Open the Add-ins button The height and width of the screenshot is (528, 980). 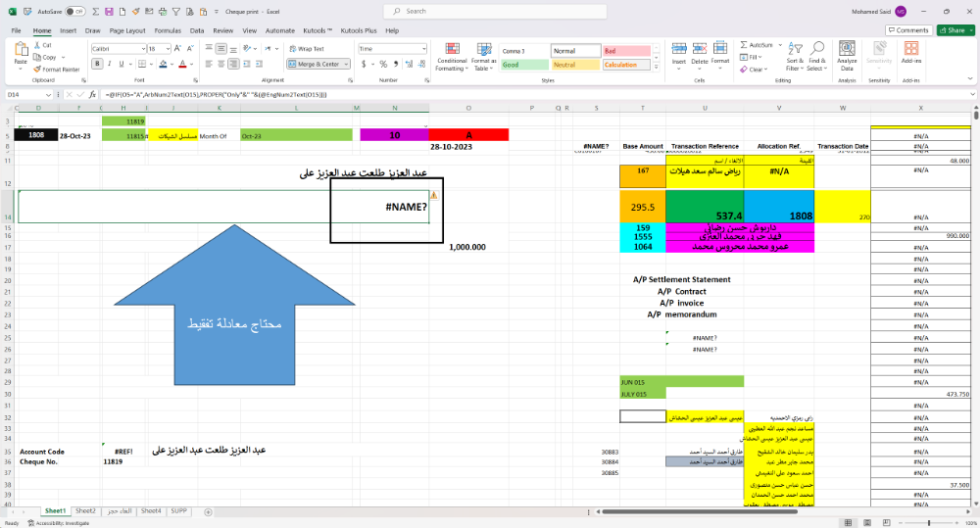click(911, 52)
